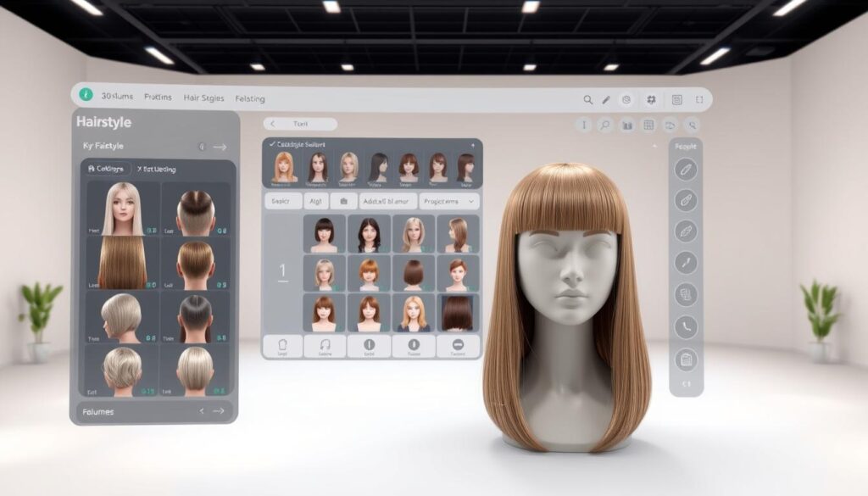
Task: Select the pencil edit icon in the top bar
Action: pos(606,100)
